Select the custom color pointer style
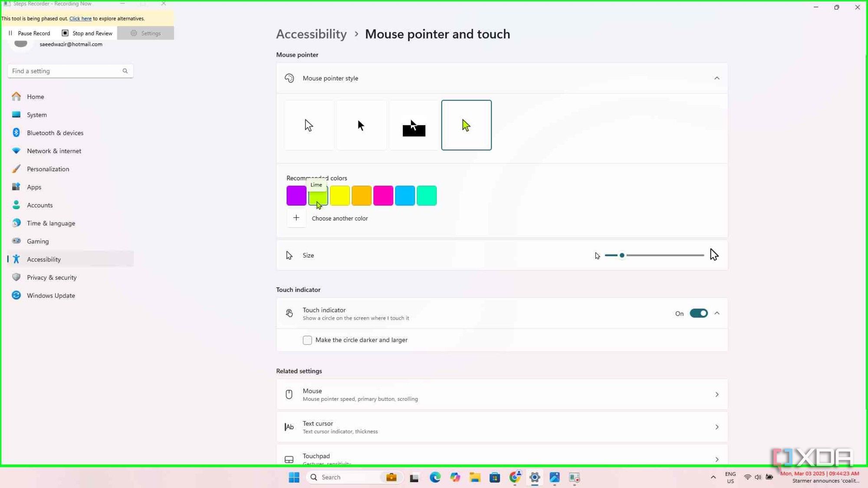Image resolution: width=868 pixels, height=488 pixels. click(x=466, y=125)
